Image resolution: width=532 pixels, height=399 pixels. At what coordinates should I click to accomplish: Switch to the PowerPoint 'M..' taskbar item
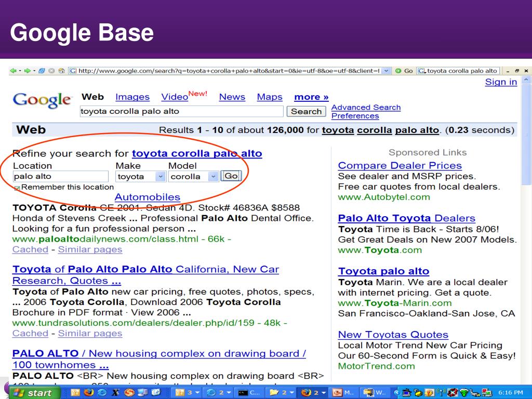click(x=343, y=393)
